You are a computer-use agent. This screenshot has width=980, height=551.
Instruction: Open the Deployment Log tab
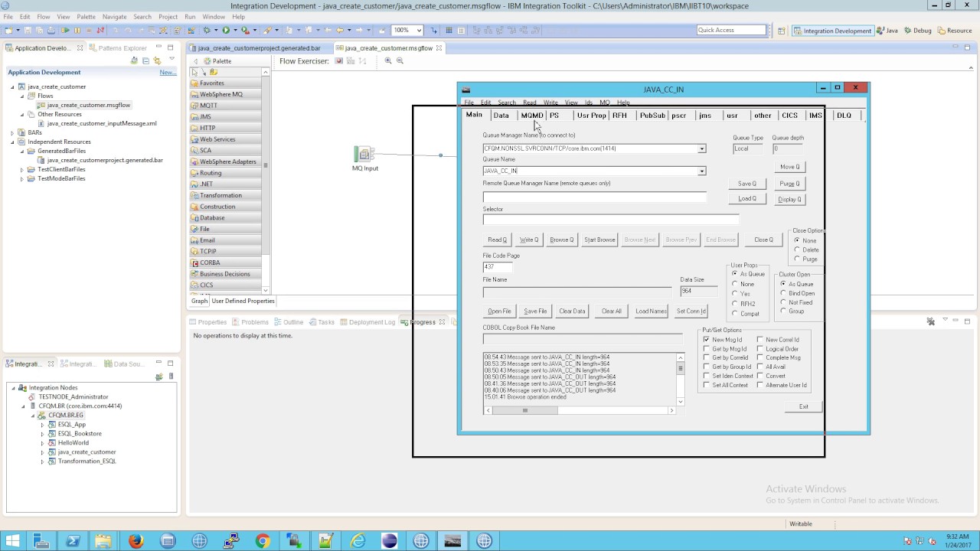point(367,322)
